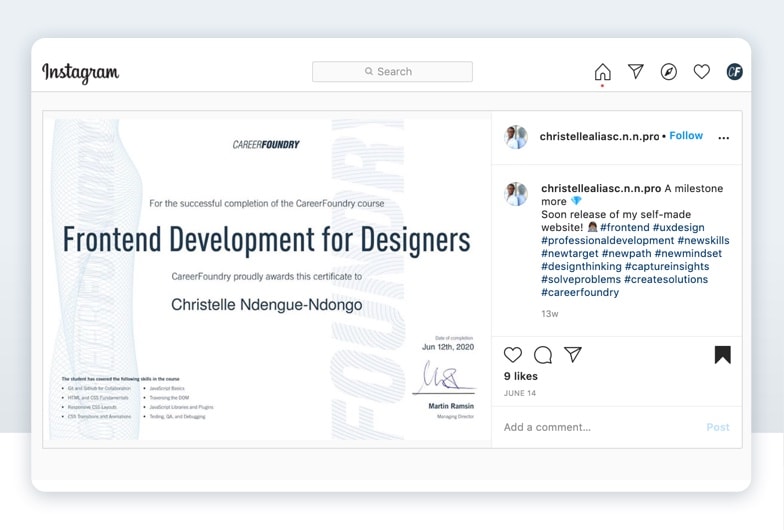Open the #careerfoundry hashtag link
The image size is (784, 530).
(x=580, y=292)
